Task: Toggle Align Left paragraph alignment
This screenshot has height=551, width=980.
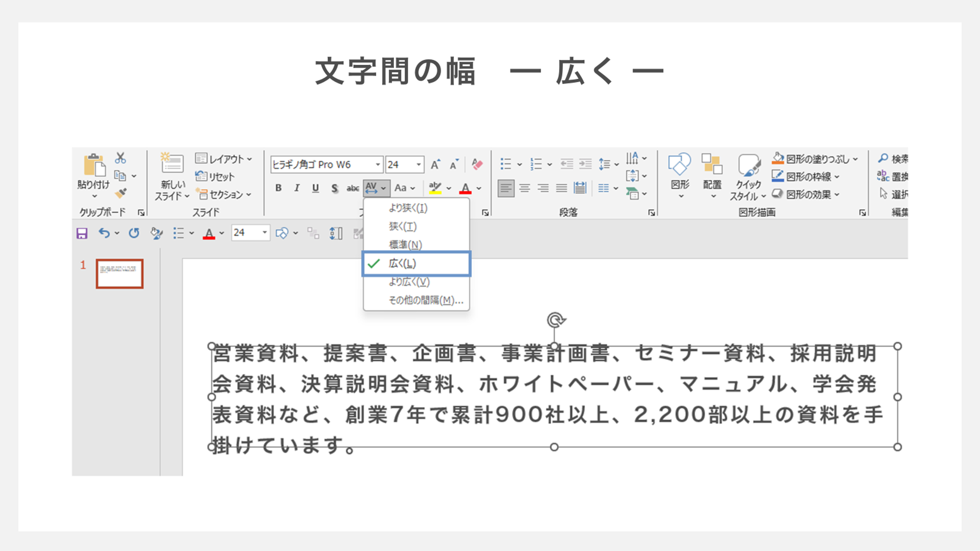Action: (506, 188)
